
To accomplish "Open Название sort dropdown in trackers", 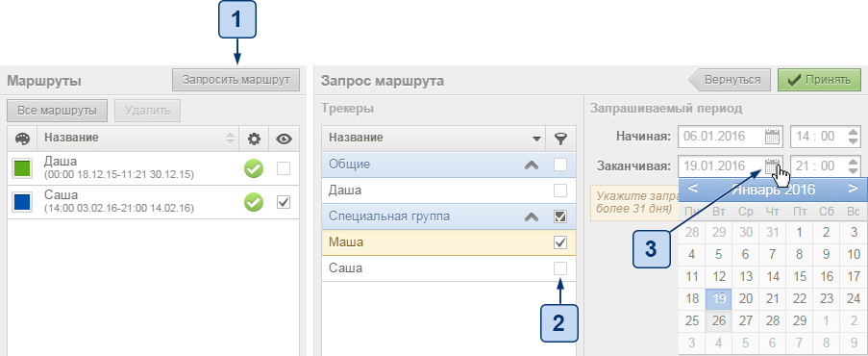I will click(535, 139).
